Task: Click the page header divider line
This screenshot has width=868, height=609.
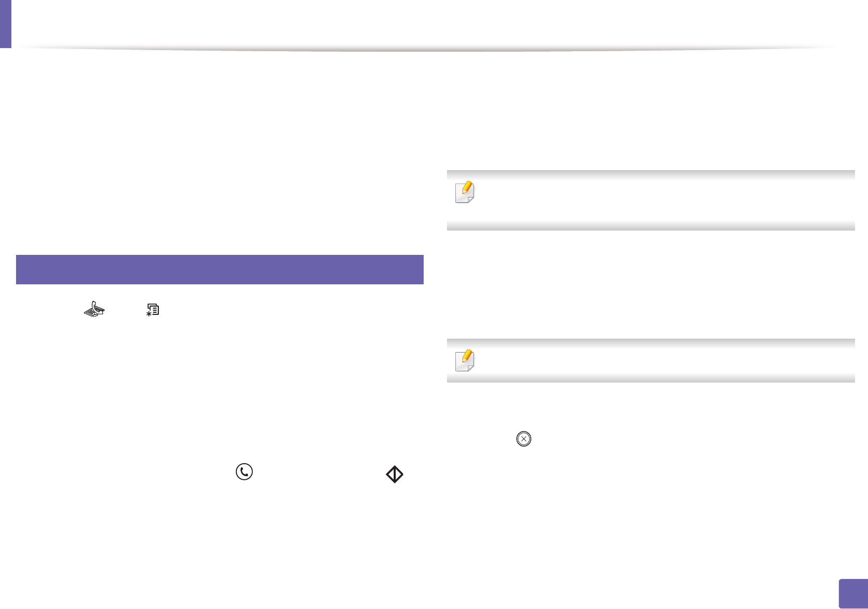Action: (x=424, y=49)
